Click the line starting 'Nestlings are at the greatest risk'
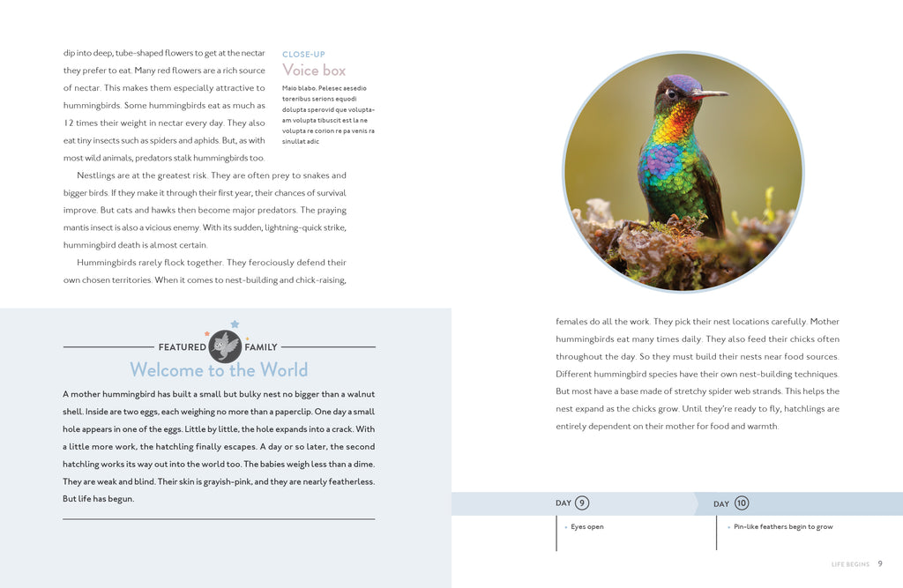This screenshot has width=903, height=588. pos(212,175)
